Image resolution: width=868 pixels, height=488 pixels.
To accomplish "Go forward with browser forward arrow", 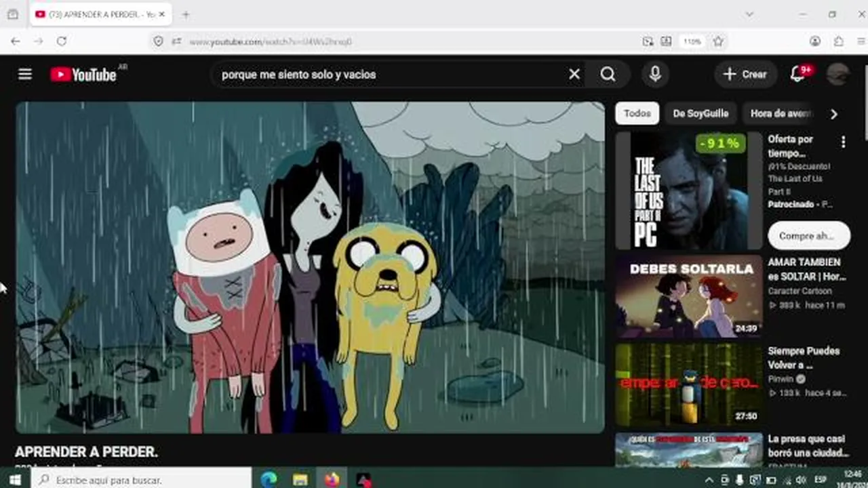I will point(39,41).
